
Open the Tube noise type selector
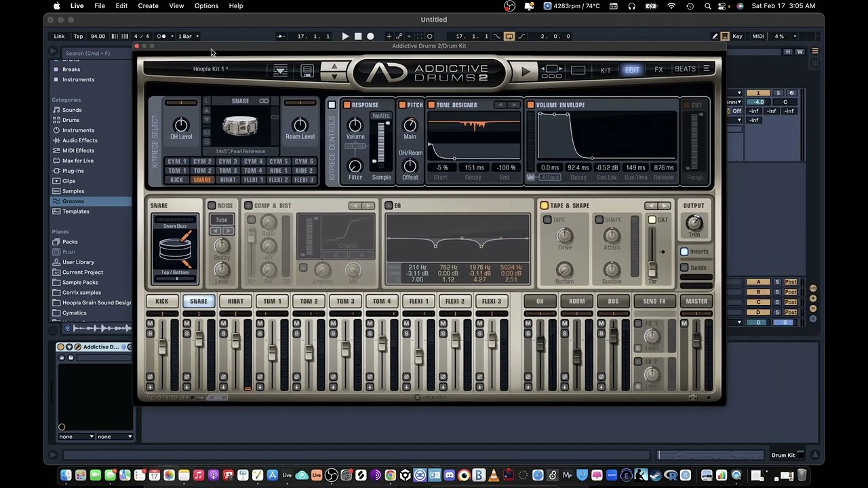coord(222,220)
